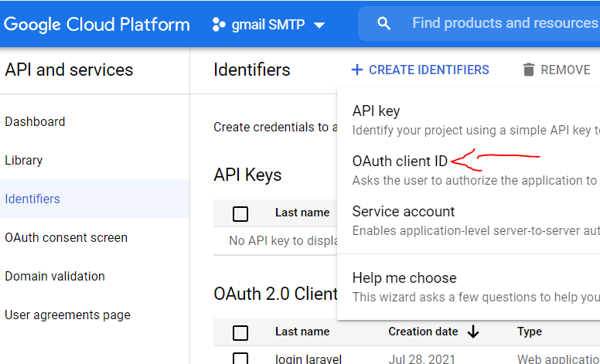Image resolution: width=600 pixels, height=364 pixels.
Task: Click the Jul 28, 2021 date cell
Action: click(422, 359)
